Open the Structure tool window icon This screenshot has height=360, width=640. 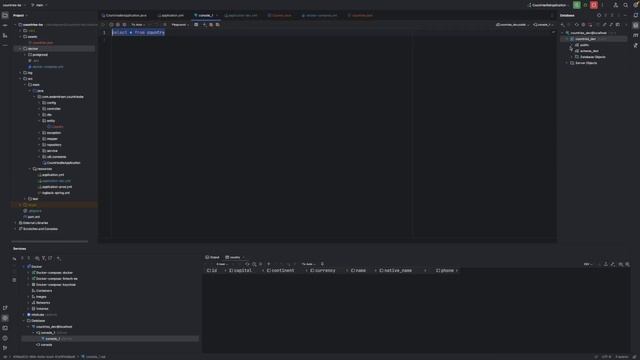[5, 36]
